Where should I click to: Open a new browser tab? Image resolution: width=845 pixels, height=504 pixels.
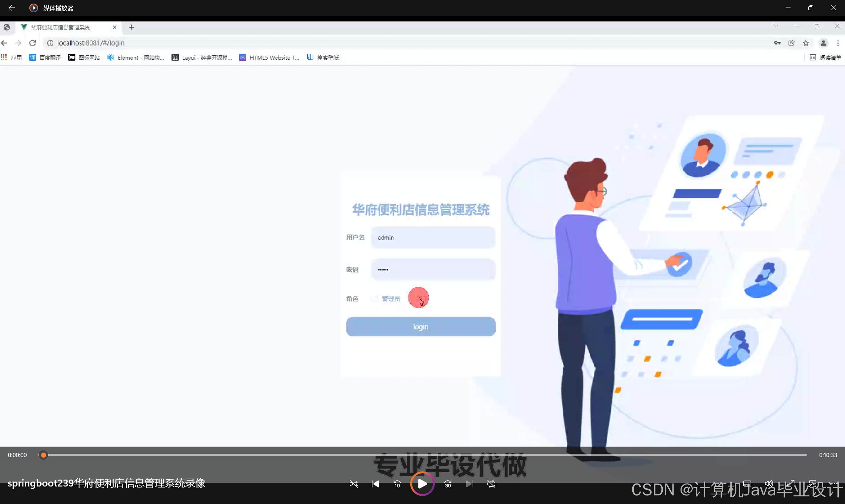click(x=131, y=27)
